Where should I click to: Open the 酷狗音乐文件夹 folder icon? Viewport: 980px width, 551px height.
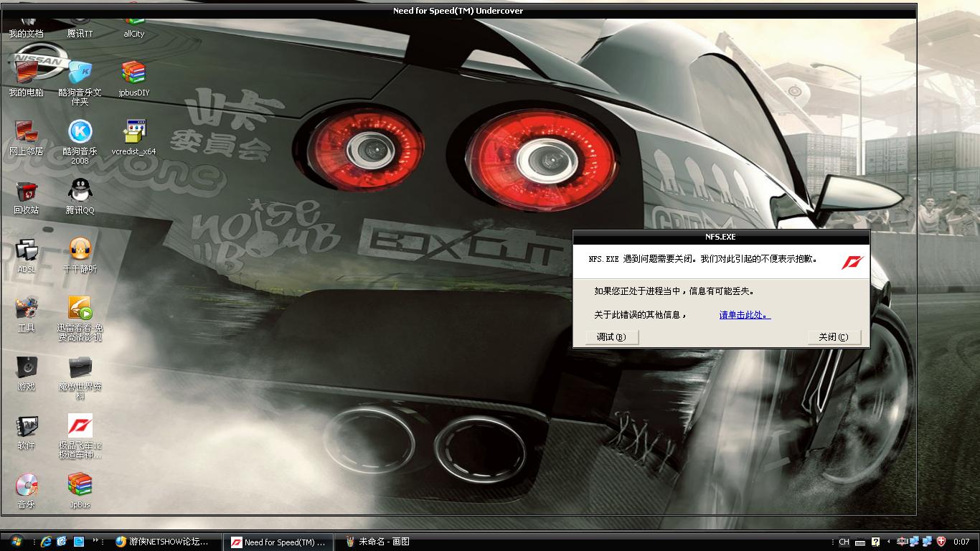pos(80,83)
